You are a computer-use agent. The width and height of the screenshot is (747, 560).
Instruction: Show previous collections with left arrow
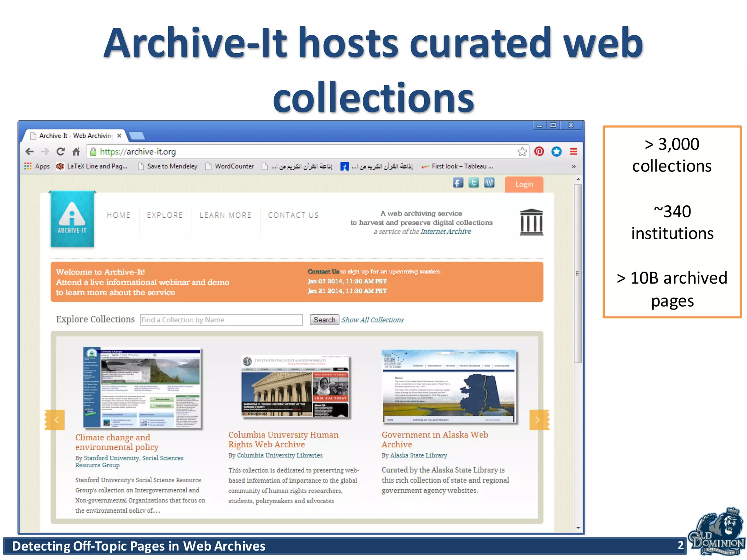tap(56, 420)
